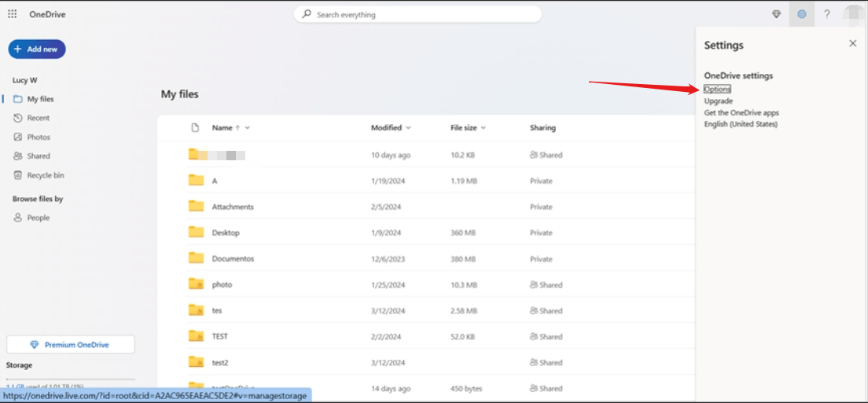Click the OneDrive title in header
Image resolution: width=868 pixels, height=403 pixels.
(48, 15)
